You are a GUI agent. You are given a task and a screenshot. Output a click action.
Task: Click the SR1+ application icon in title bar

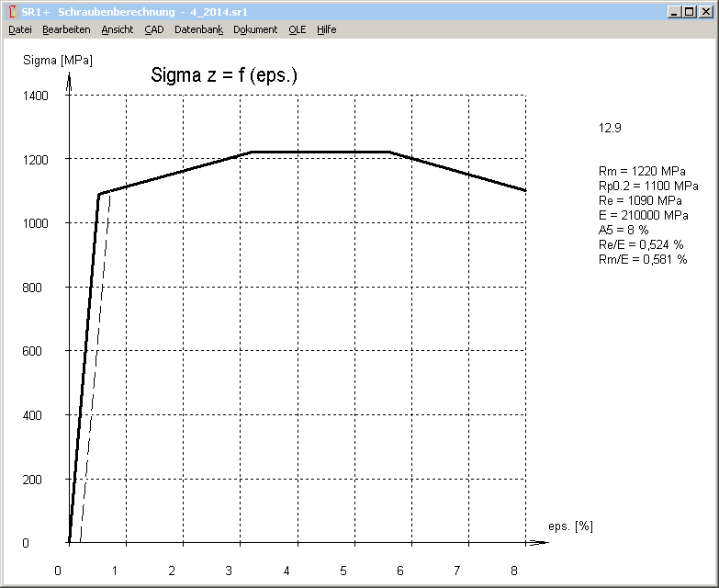[10, 12]
